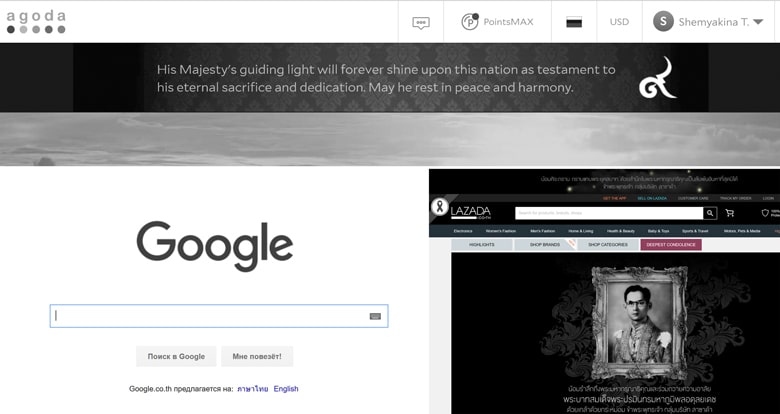Focus the Lazada product search field
This screenshot has height=414, width=780.
(x=609, y=213)
